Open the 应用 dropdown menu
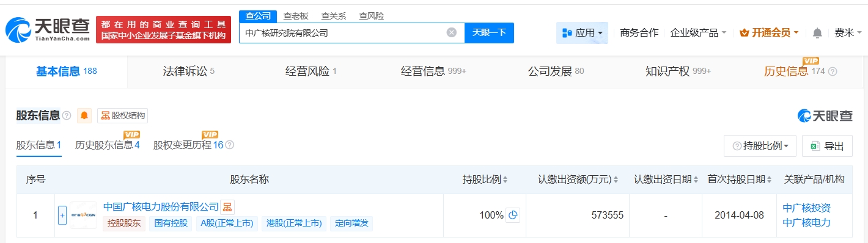 click(x=582, y=33)
